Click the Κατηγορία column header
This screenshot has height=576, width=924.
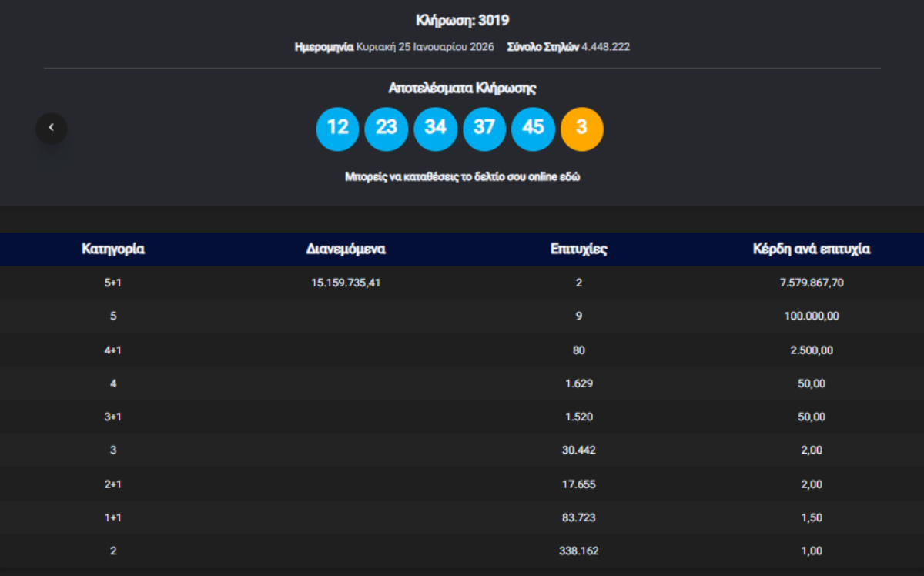[113, 249]
